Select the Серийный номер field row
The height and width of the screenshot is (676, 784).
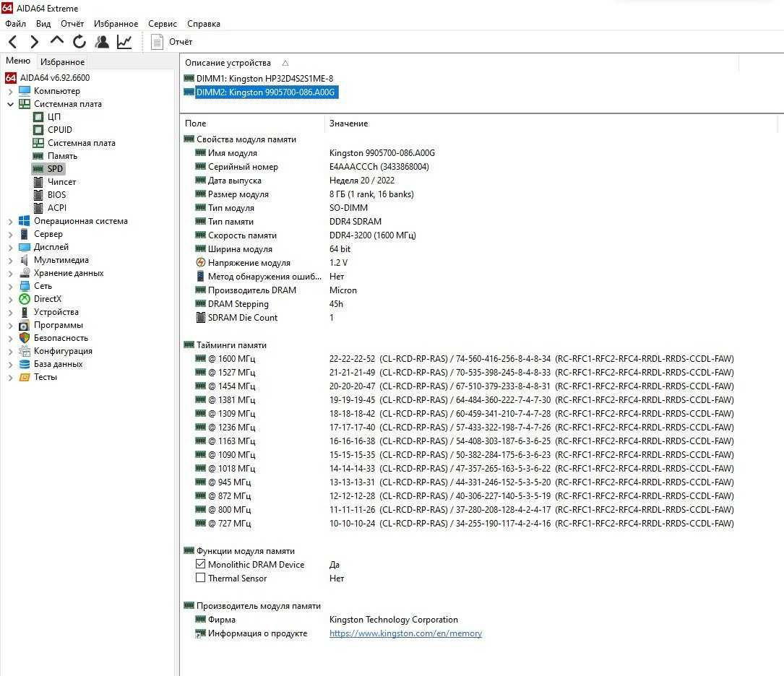(311, 166)
